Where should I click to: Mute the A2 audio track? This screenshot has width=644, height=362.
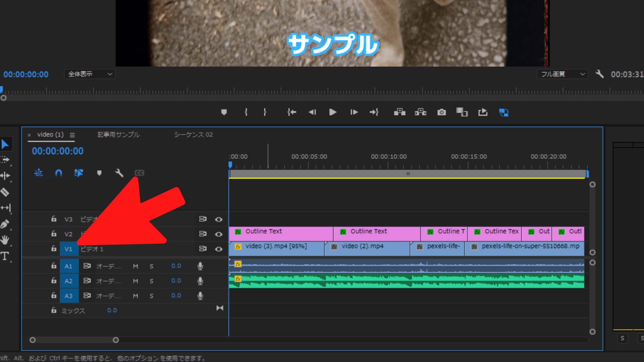(136, 281)
